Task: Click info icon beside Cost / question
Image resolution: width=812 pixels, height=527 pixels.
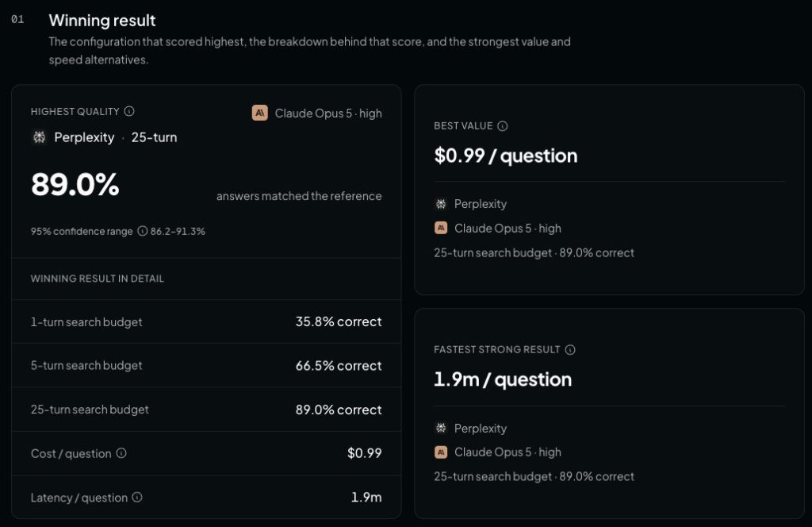Action: [121, 453]
